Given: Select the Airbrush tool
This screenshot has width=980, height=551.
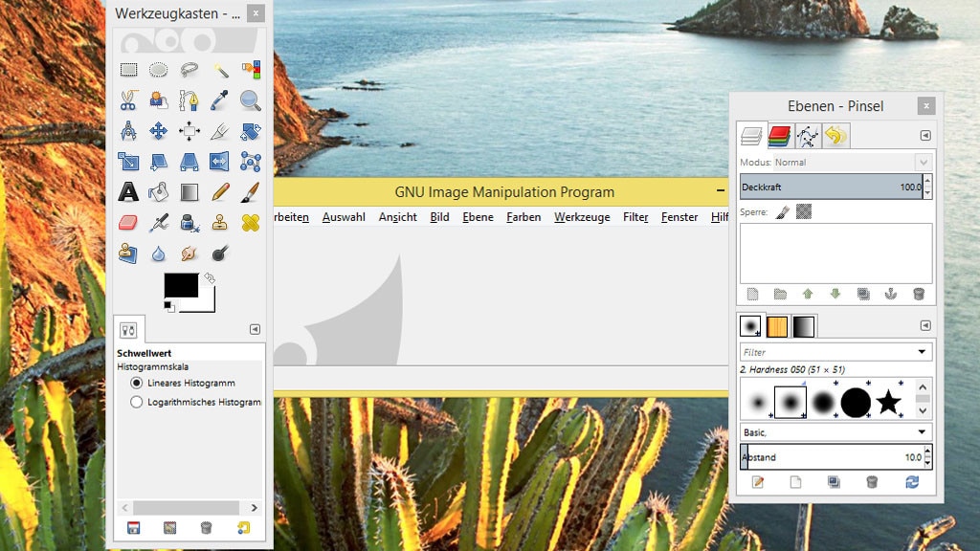Looking at the screenshot, I should [x=158, y=222].
